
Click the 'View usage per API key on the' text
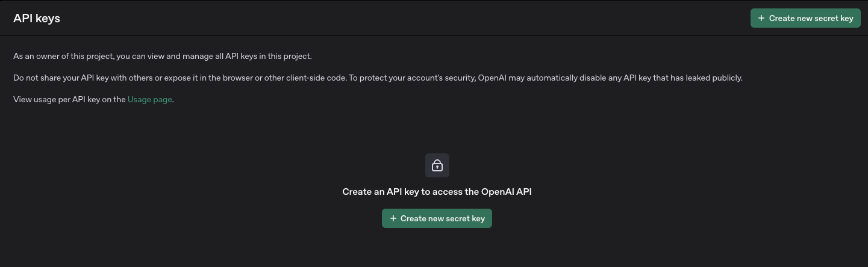tap(69, 99)
